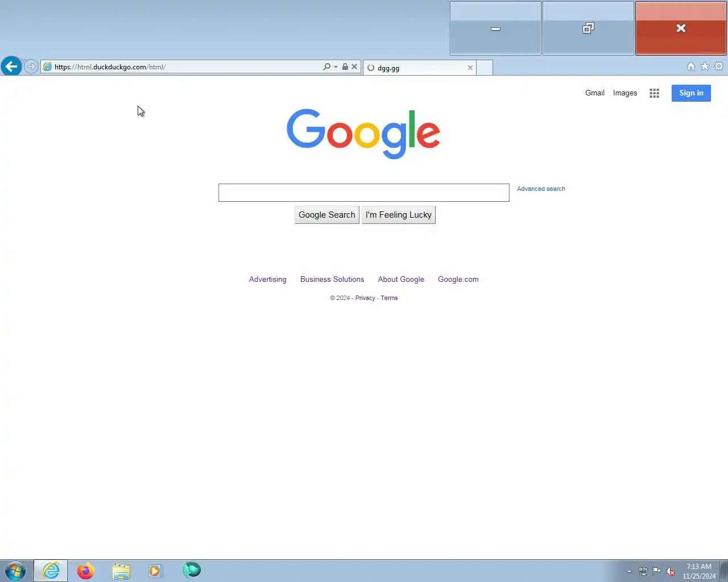
Task: Open the Google apps grid icon
Action: (655, 93)
